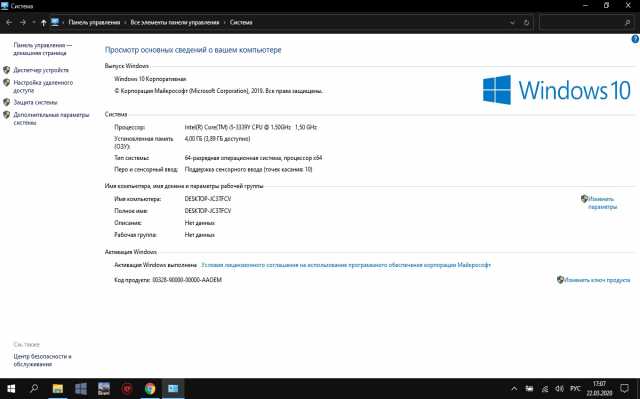Screen dimensions: 640x399
Task: Open 'Диспетчер устройств' from the sidebar
Action: point(41,70)
